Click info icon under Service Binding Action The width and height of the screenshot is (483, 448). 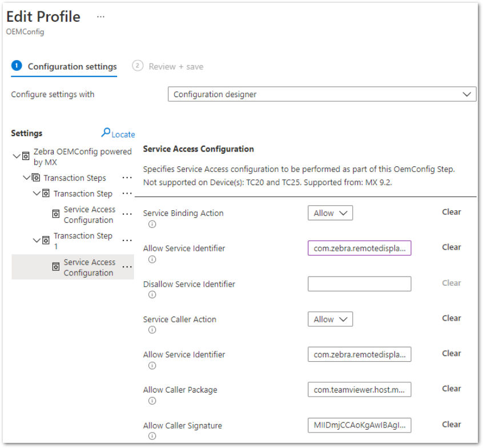click(152, 224)
